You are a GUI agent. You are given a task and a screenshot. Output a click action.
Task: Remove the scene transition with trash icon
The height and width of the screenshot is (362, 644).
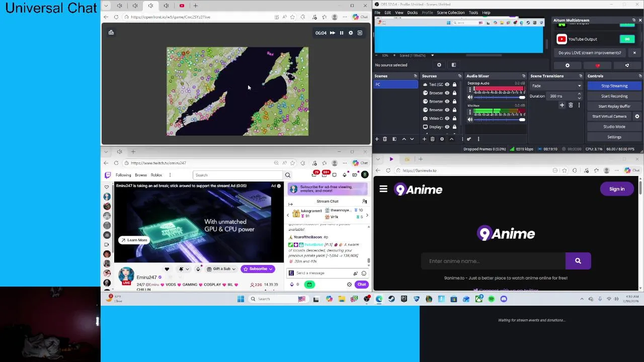571,105
